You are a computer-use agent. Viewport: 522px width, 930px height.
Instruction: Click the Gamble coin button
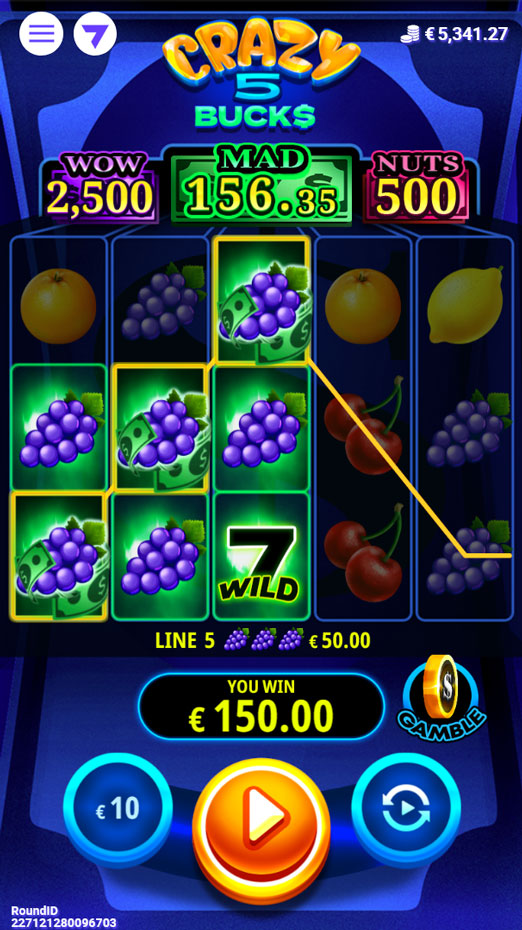(443, 695)
